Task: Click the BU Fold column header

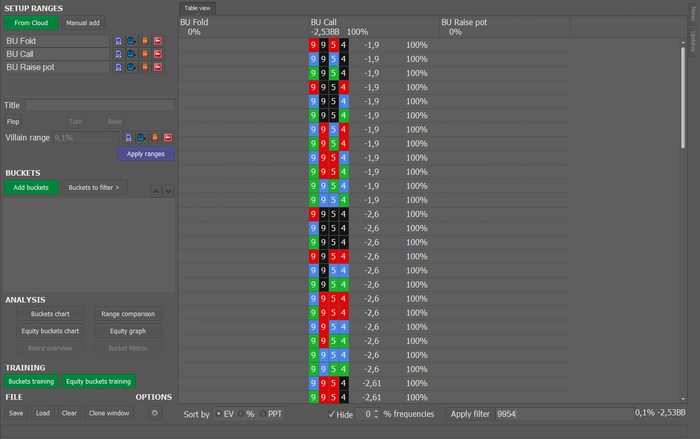Action: click(243, 27)
